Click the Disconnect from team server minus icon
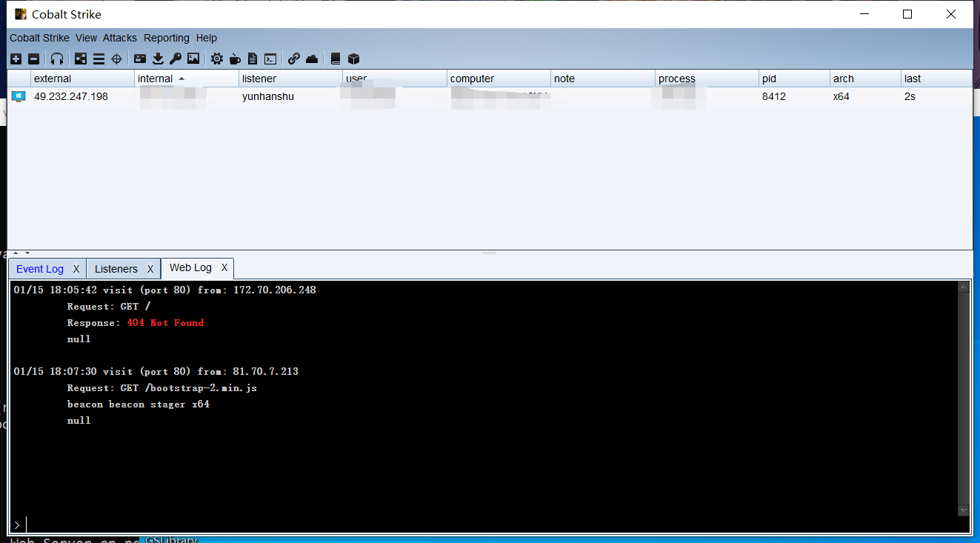Viewport: 980px width, 543px height. pyautogui.click(x=34, y=59)
